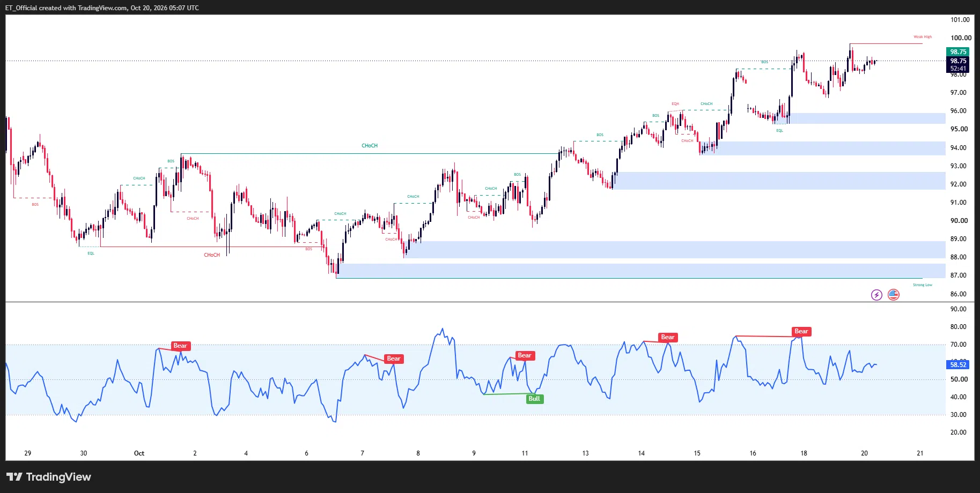Viewport: 980px width, 493px height.
Task: Click the purple lightning bolt event icon
Action: 876,295
